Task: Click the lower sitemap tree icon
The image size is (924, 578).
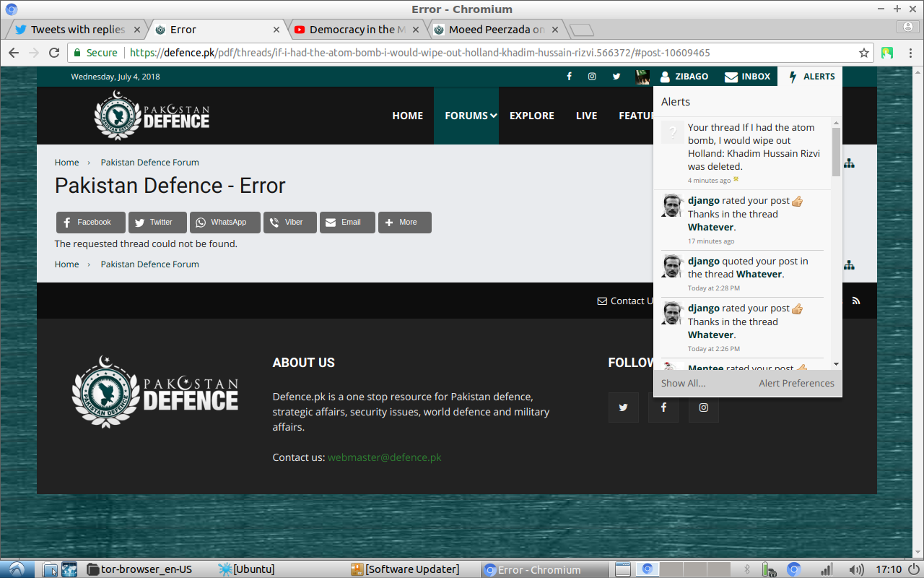Action: [849, 265]
